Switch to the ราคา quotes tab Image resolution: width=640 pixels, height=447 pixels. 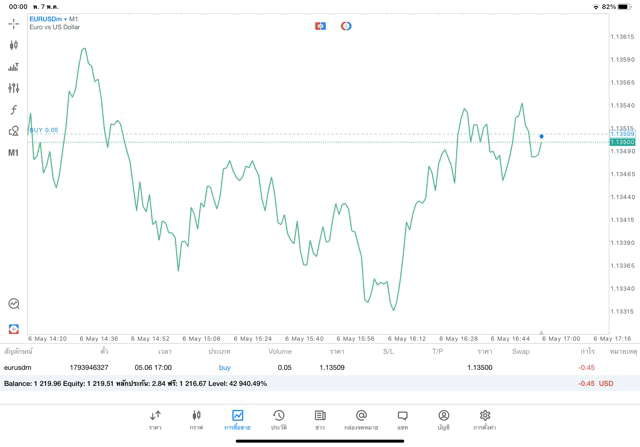click(155, 419)
